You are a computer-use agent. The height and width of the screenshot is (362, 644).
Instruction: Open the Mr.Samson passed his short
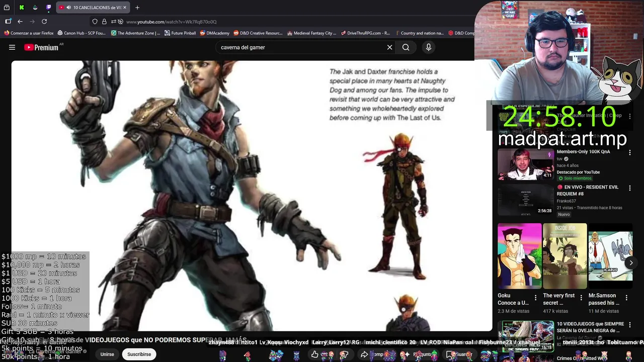[x=610, y=255]
